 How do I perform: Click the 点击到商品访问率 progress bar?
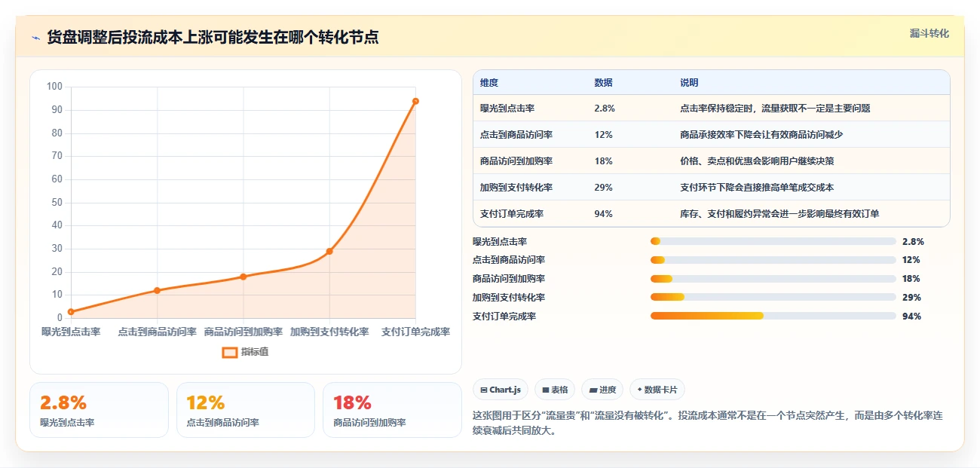773,260
